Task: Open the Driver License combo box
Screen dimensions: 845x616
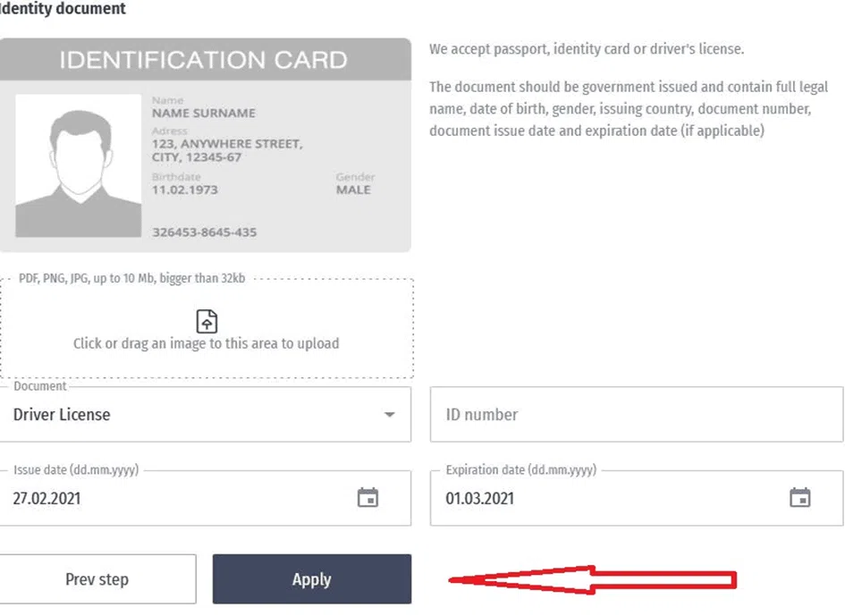Action: click(206, 415)
